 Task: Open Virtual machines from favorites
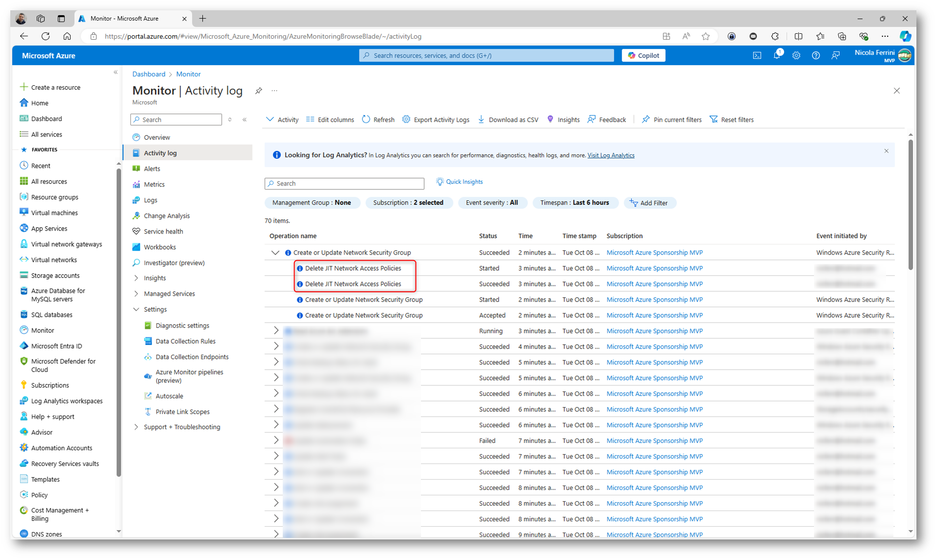[54, 212]
